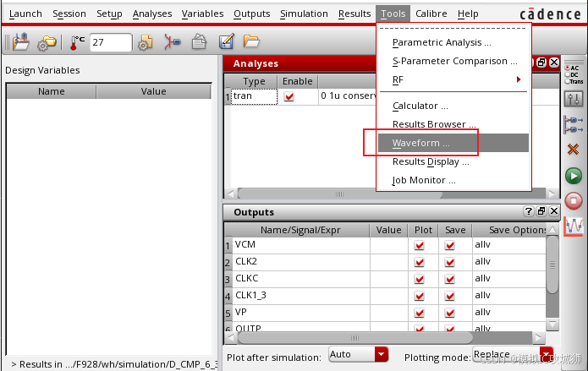Viewport: 588px width, 371px height.
Task: Click the Outputs horizontal scrollbar thumb
Action: (x=354, y=338)
